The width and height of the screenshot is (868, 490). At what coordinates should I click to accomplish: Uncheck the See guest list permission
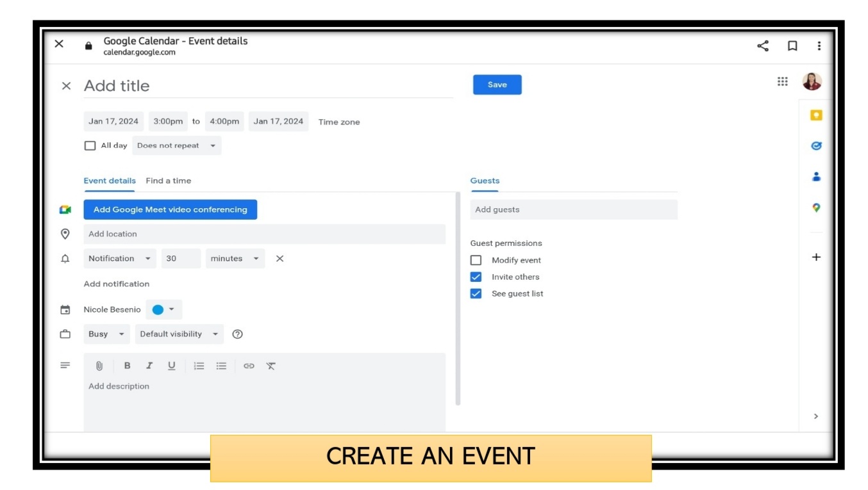click(x=476, y=294)
